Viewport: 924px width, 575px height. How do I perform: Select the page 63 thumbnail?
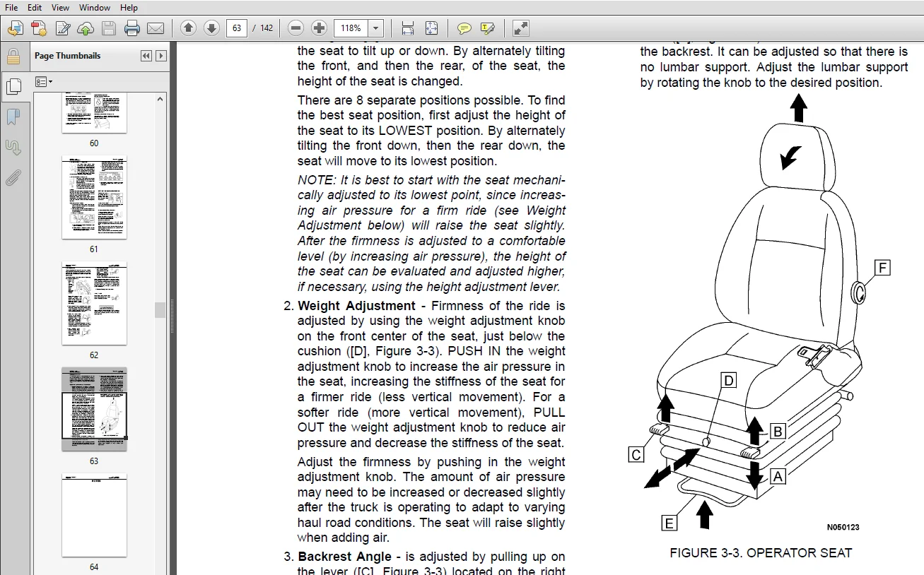(94, 409)
